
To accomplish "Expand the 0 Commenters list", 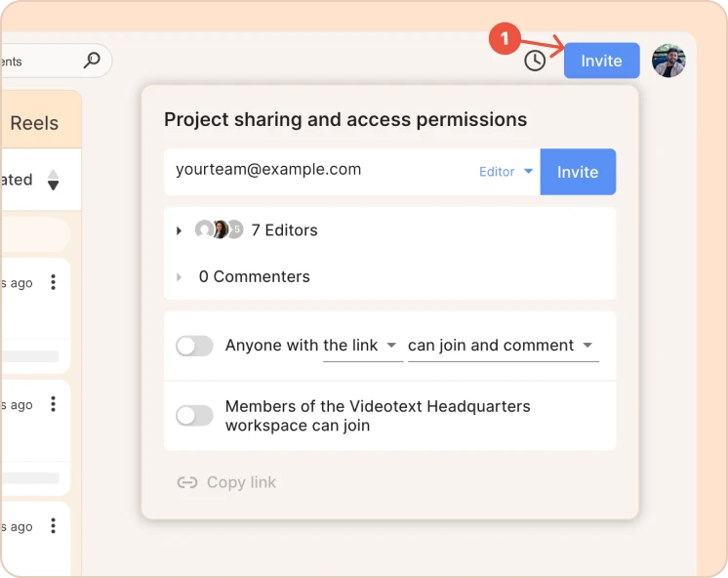I will point(179,277).
